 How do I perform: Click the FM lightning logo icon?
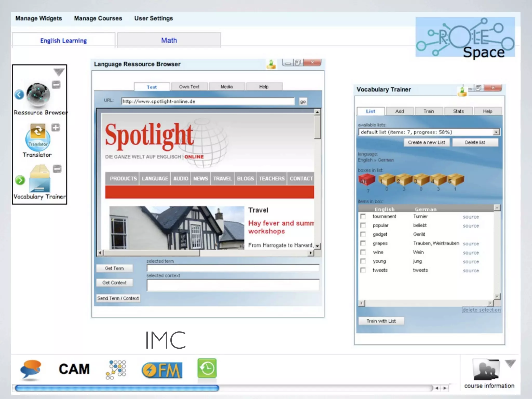162,370
